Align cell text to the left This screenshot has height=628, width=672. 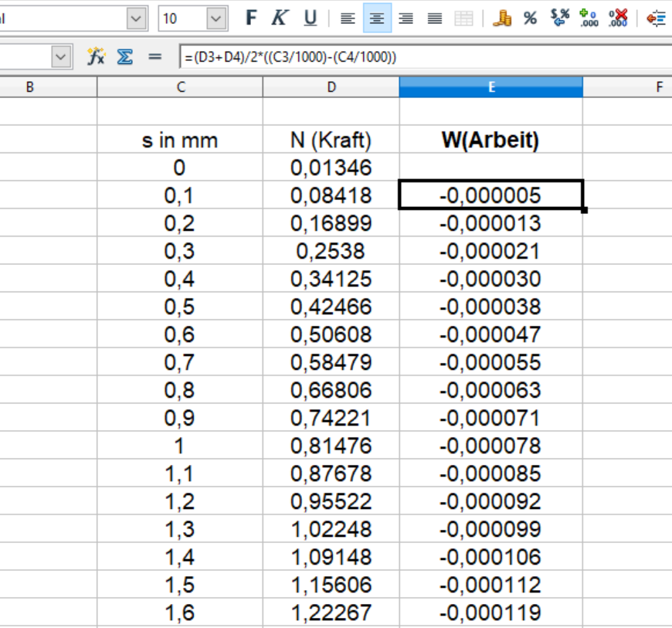(x=348, y=19)
